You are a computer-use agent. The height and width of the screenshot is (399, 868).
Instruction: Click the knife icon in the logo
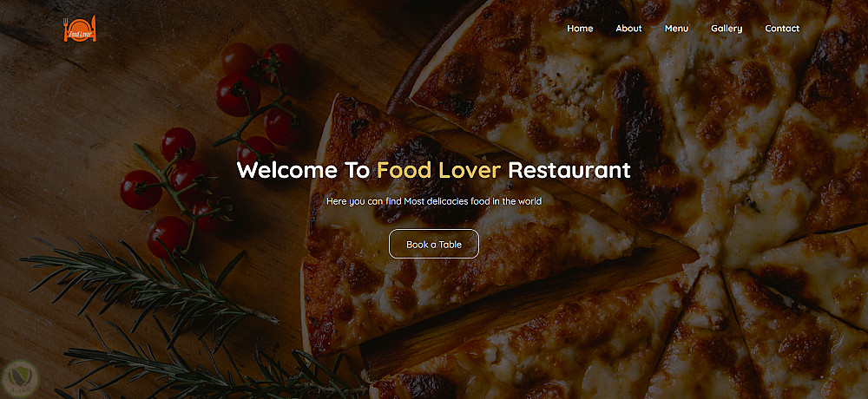coord(94,29)
